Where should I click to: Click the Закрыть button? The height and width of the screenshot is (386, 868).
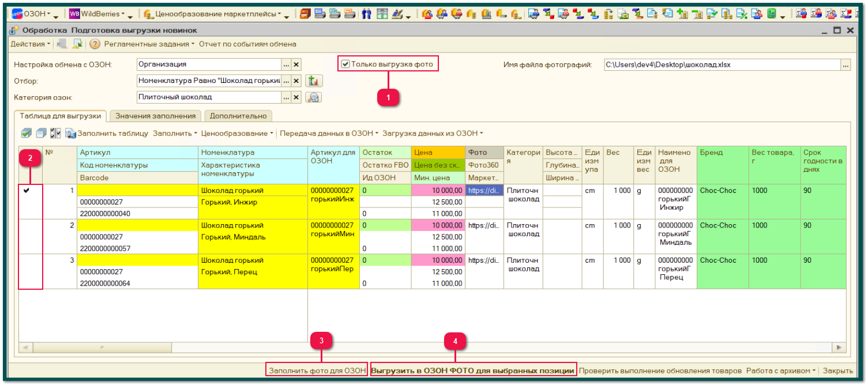837,370
